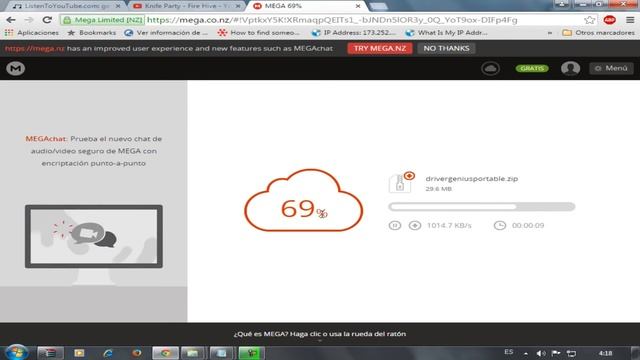This screenshot has height=360, width=640.
Task: Click the 69% cloud progress indicator
Action: point(303,200)
